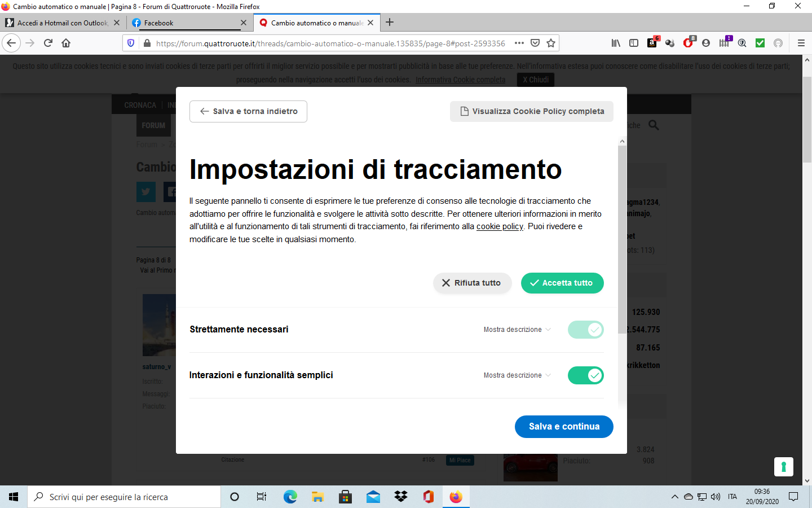Disable 'Interazioni e funzionalità semplici' switch

586,375
